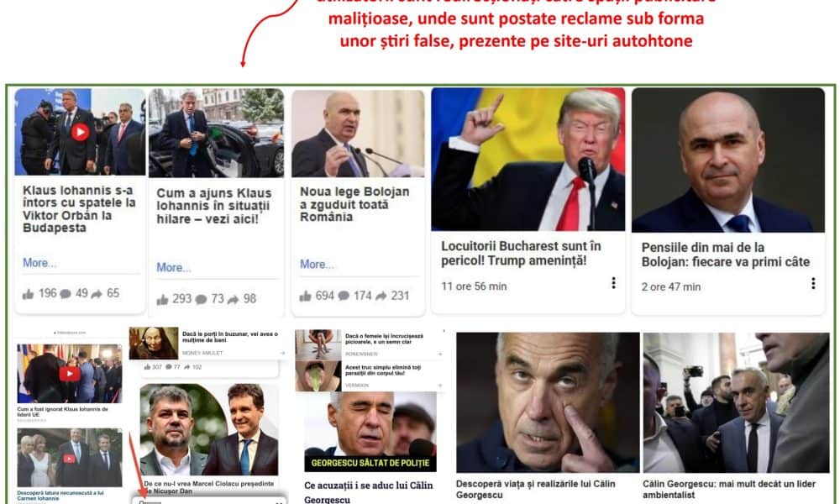
Task: Open Georgescu săltat de poliție image
Action: click(370, 432)
